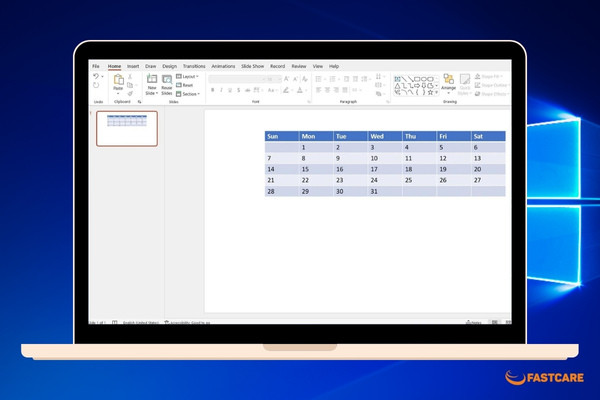
Task: Select slide 1 thumbnail in panel
Action: click(x=127, y=129)
